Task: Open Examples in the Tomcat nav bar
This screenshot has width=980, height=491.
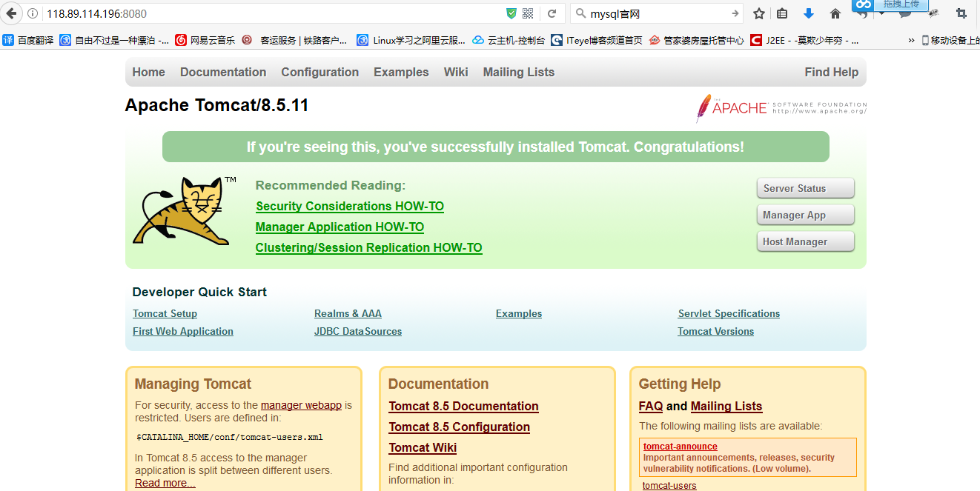Action: pyautogui.click(x=401, y=72)
